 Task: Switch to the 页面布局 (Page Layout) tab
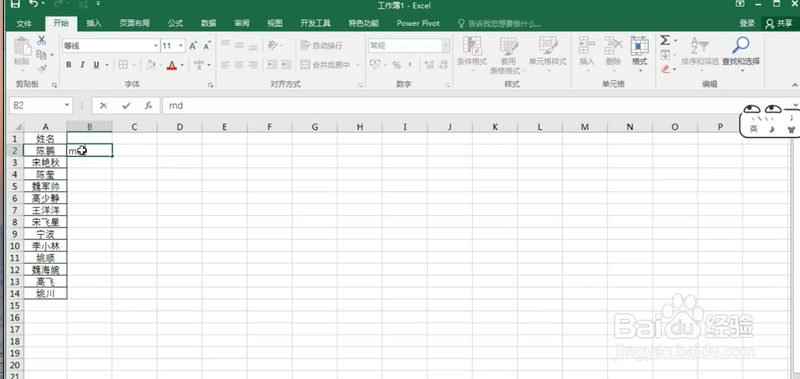pos(135,23)
